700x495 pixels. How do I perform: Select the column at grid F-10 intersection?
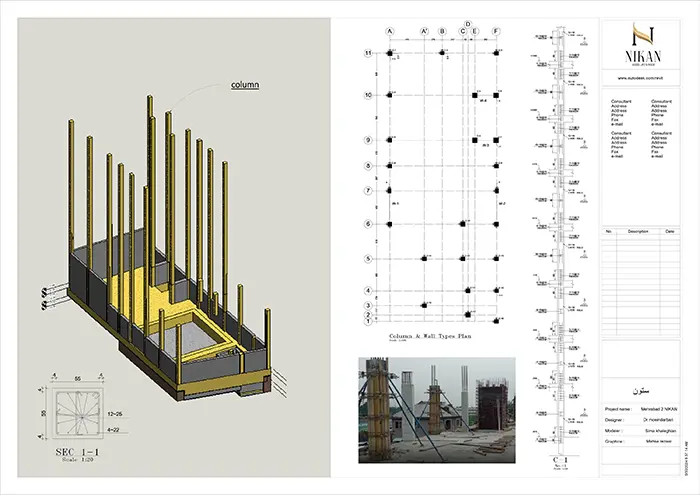coord(497,95)
